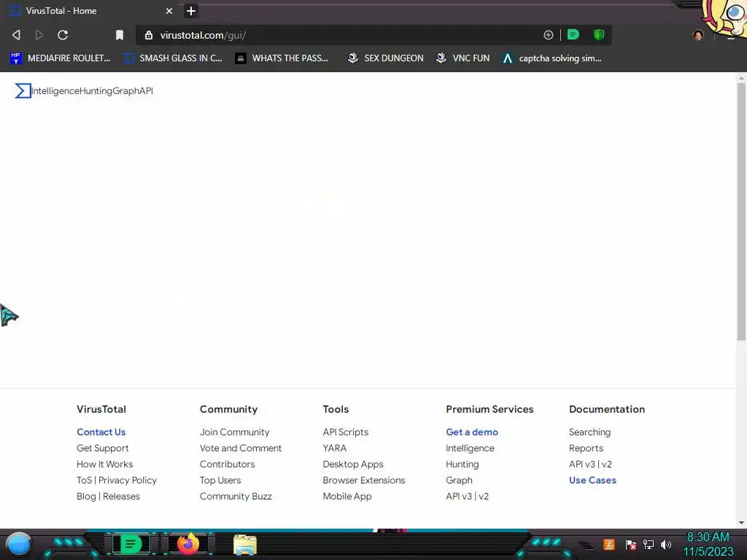The height and width of the screenshot is (560, 747).
Task: Open the Contributors link
Action: [228, 464]
